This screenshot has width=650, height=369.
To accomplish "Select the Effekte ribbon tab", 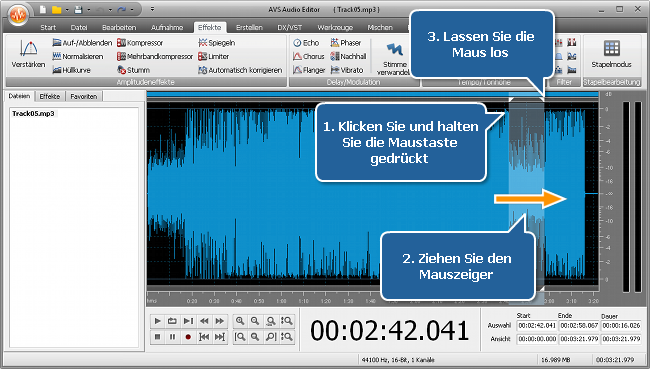I will (x=209, y=27).
